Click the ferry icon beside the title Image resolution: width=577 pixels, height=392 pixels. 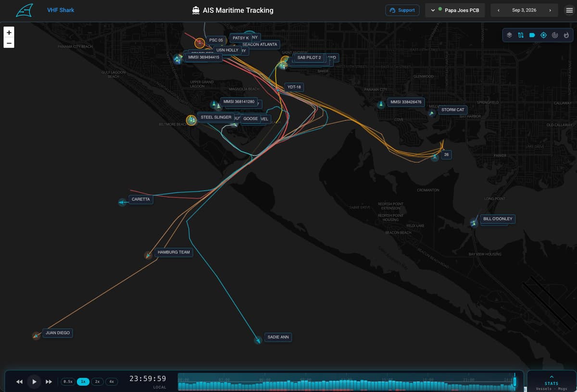pos(196,10)
